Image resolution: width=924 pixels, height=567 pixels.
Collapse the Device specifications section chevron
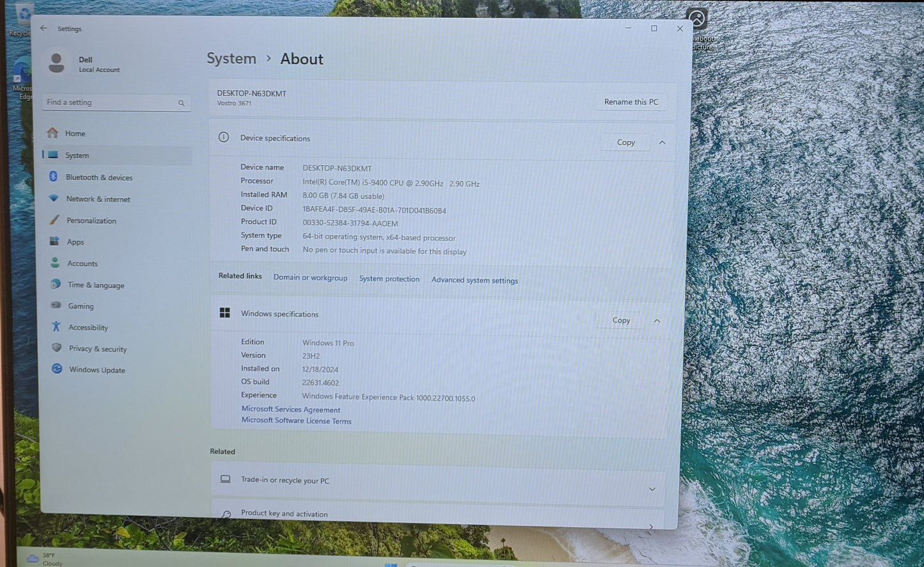[662, 143]
